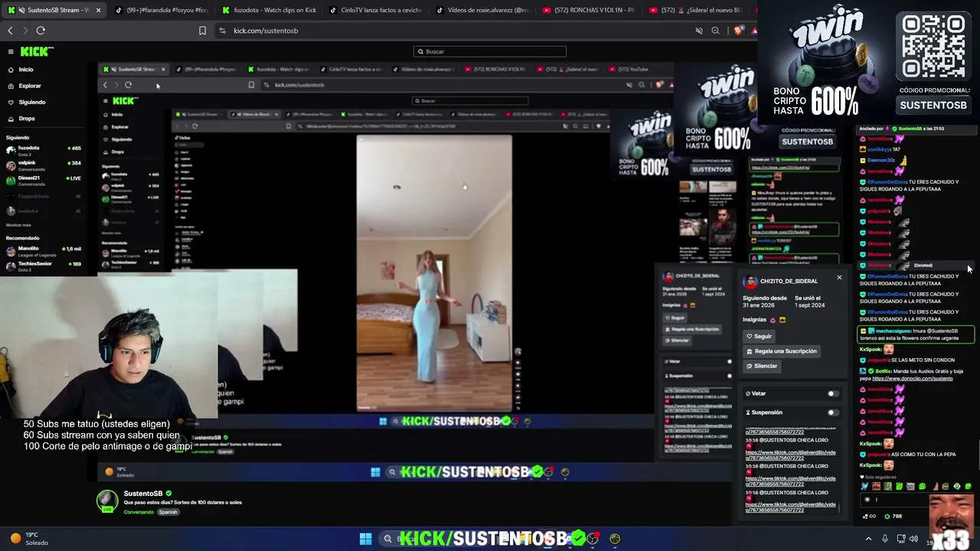The width and height of the screenshot is (980, 551).
Task: Click the Kick Buscar search field
Action: pos(490,51)
